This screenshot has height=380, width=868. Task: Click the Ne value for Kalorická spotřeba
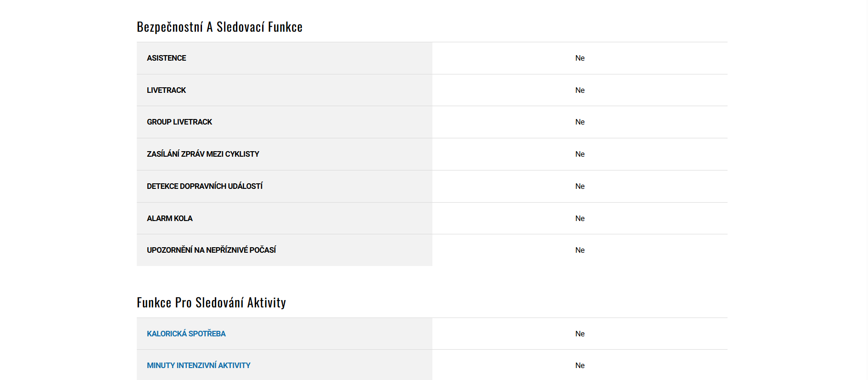(x=580, y=334)
